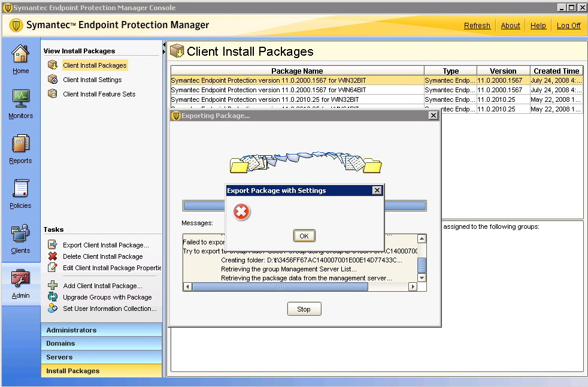Open the Home section icon
The height and width of the screenshot is (387, 588).
coord(20,54)
